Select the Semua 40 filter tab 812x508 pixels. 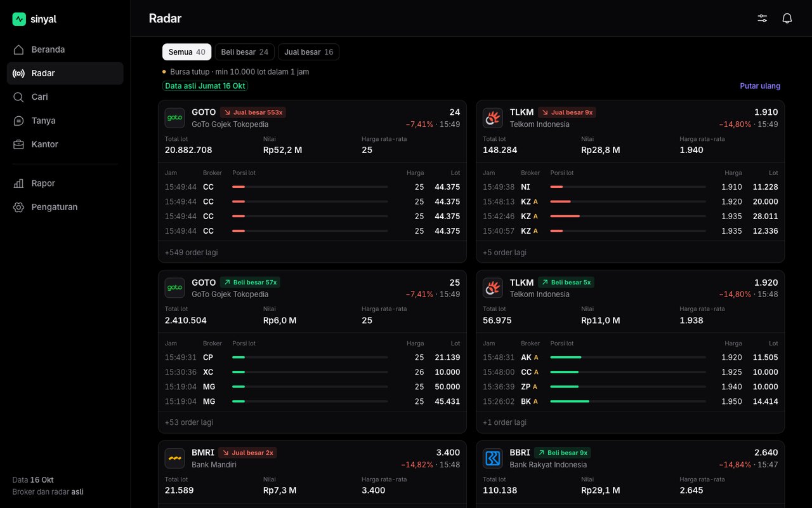[x=187, y=52]
